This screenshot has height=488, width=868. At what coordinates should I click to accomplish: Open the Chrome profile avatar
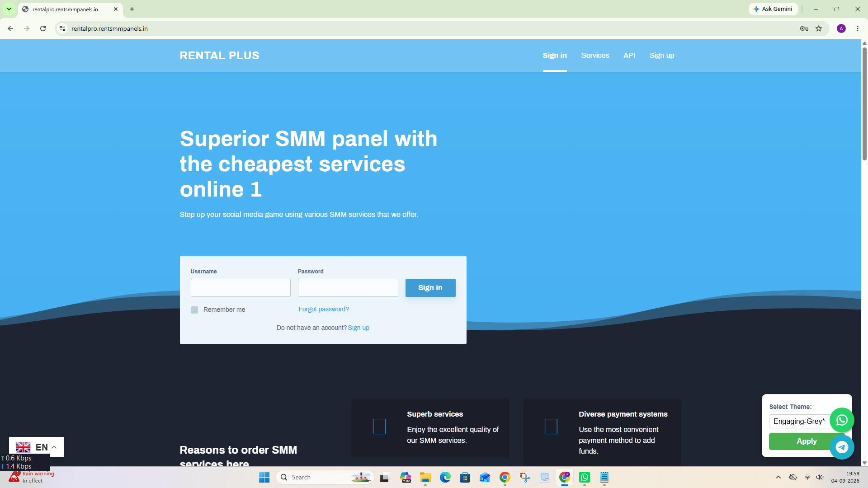click(x=841, y=28)
